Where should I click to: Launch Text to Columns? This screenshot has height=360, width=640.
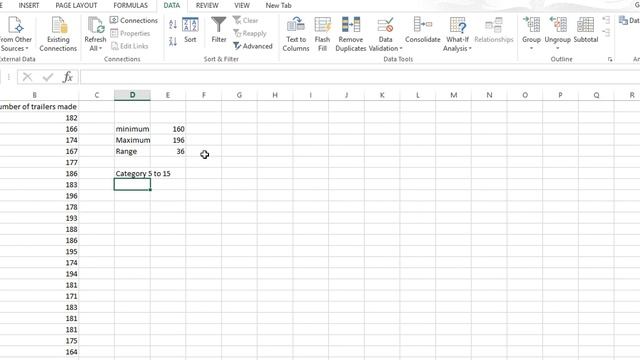(296, 34)
